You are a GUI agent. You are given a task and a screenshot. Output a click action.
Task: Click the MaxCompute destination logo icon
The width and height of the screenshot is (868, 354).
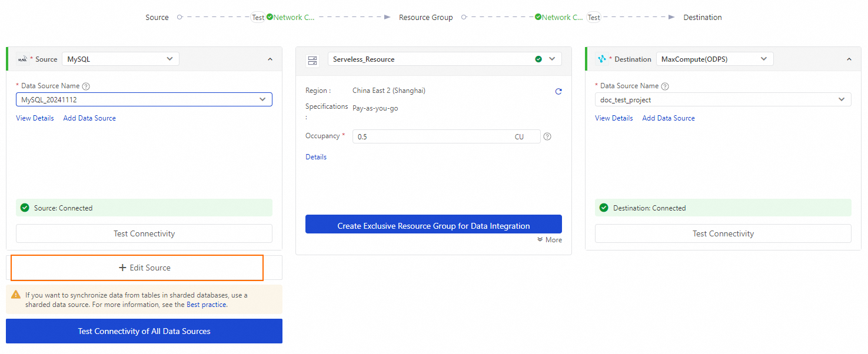click(601, 59)
